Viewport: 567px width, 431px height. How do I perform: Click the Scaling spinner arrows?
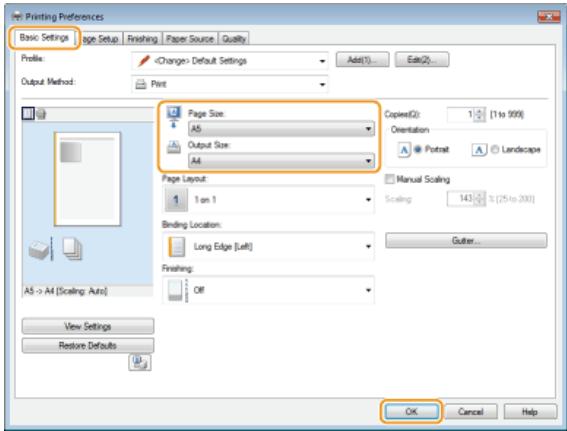tap(479, 199)
